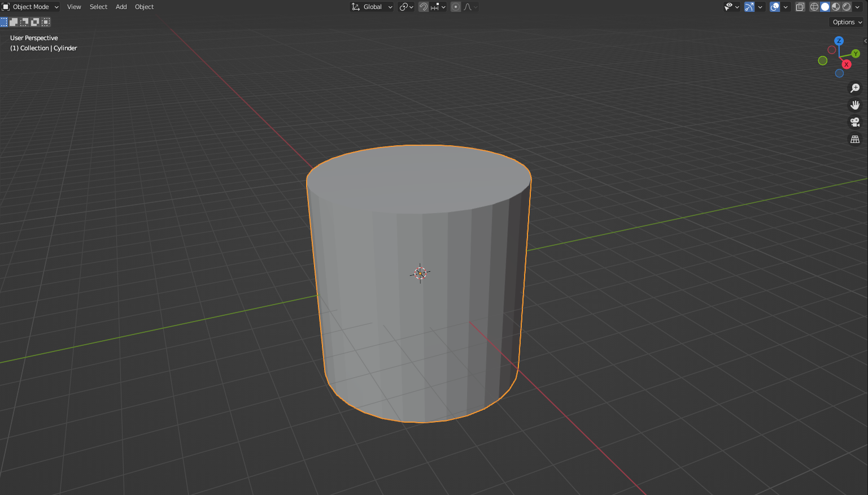
Task: Open the snapping options dropdown
Action: click(x=438, y=7)
